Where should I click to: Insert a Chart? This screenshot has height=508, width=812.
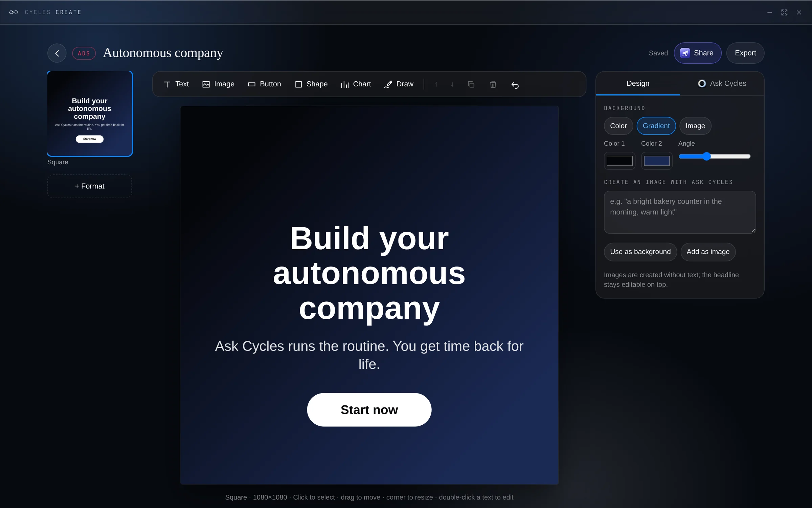click(x=356, y=84)
